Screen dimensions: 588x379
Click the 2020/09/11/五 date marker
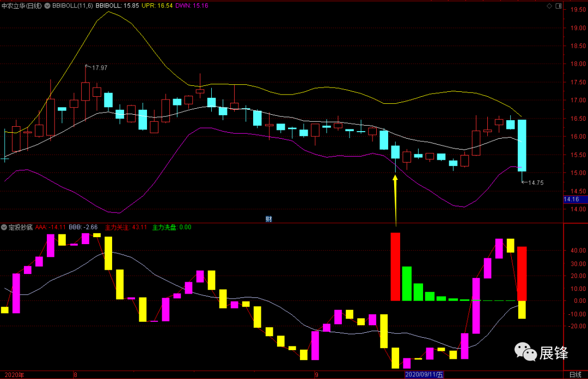click(424, 375)
